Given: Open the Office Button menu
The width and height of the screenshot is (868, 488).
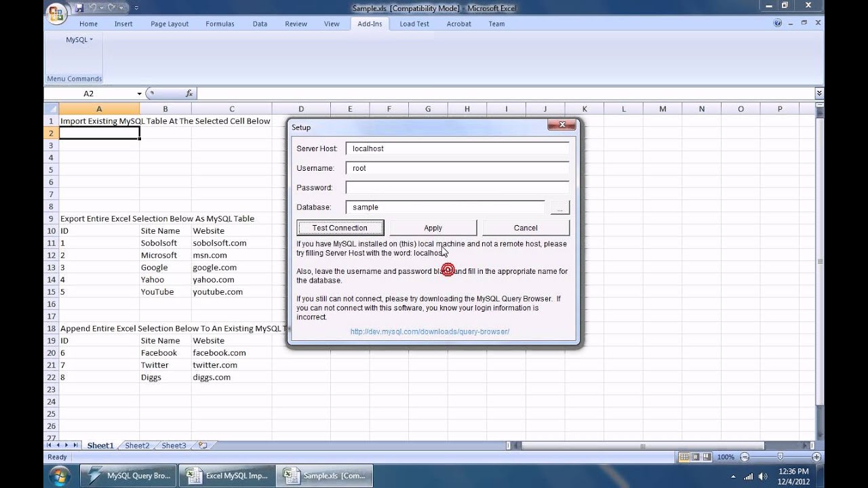Looking at the screenshot, I should 58,12.
